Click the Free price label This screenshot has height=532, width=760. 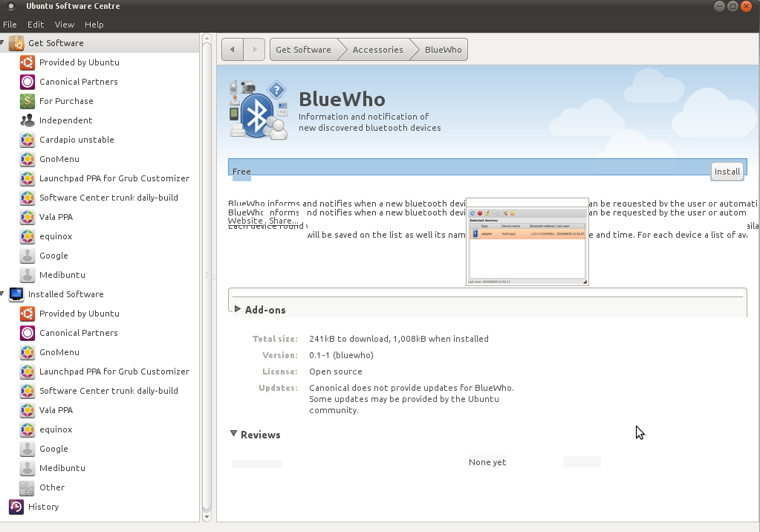[x=241, y=172]
